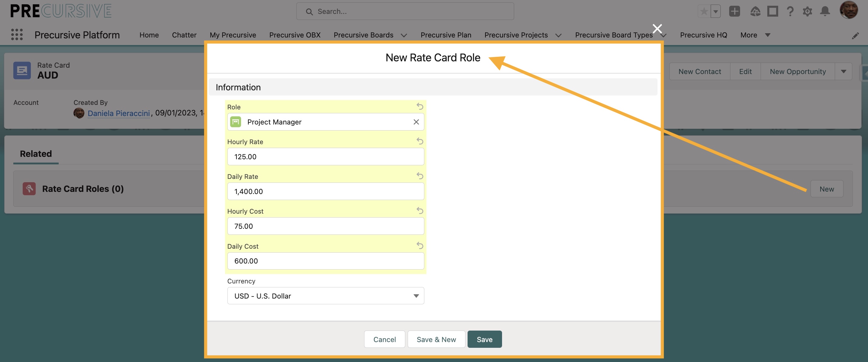Click the Daily Rate input field
868x362 pixels.
click(325, 191)
